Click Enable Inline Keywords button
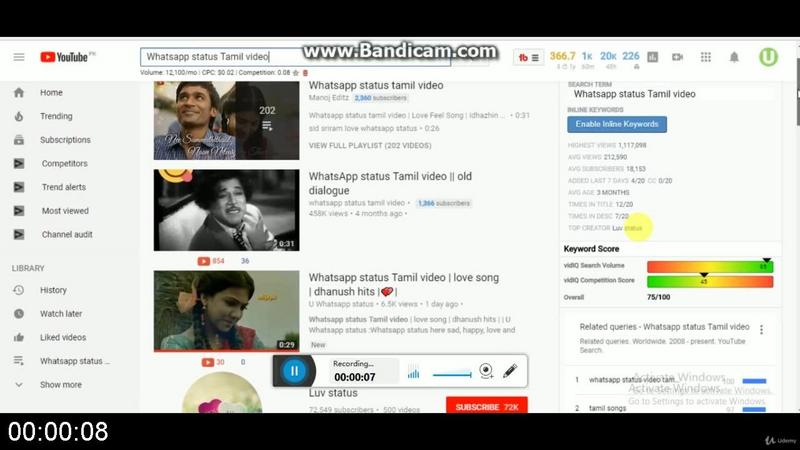This screenshot has height=450, width=800. [617, 124]
